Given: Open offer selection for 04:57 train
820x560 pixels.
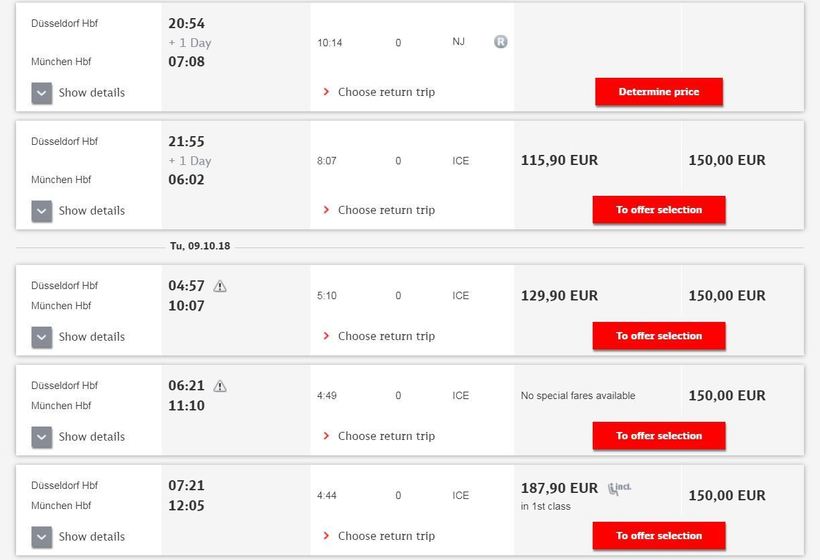Looking at the screenshot, I should 658,336.
